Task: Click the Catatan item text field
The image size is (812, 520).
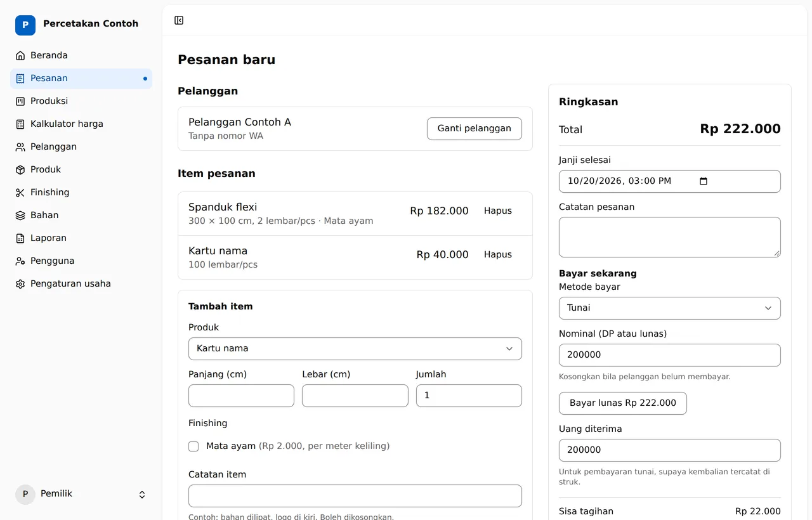Action: coord(355,496)
